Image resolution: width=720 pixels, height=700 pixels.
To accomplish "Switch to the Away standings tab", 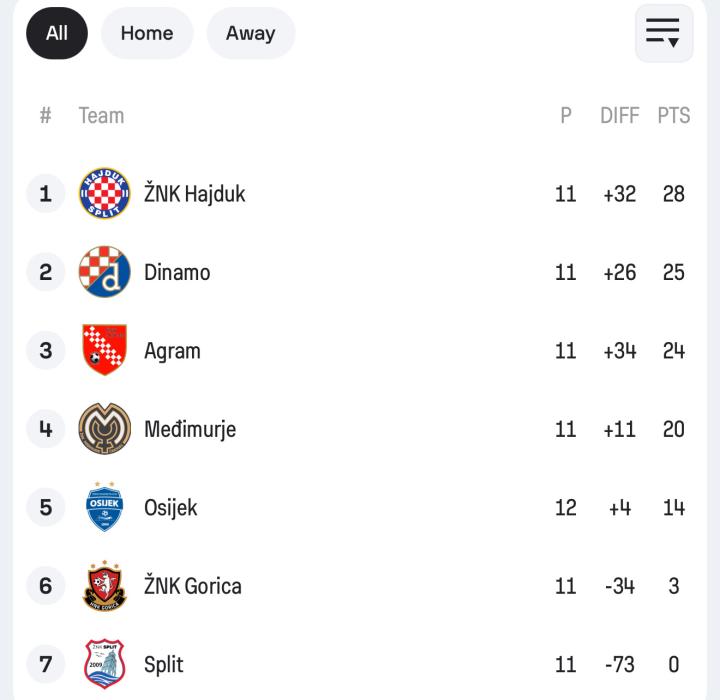I will (x=250, y=33).
